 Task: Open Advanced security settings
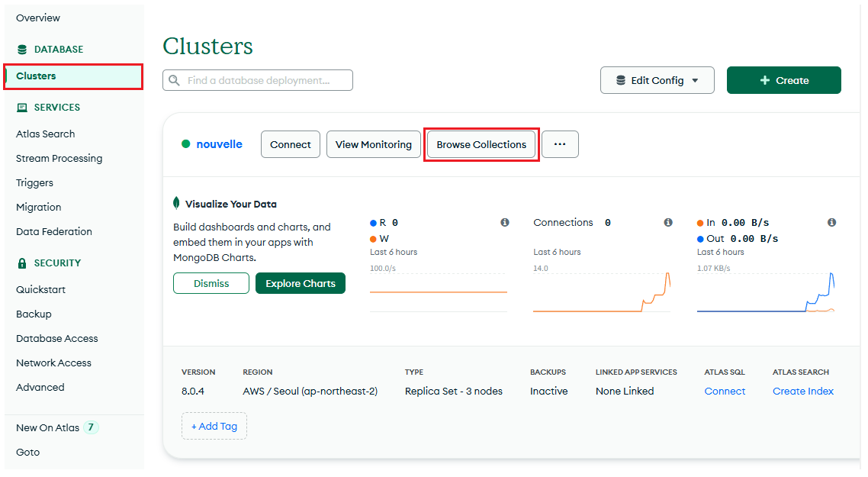tap(40, 387)
